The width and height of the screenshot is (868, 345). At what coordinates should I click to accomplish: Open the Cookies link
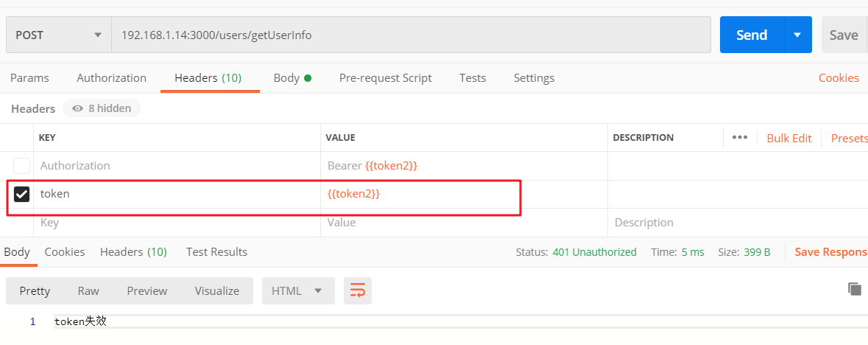pos(839,78)
